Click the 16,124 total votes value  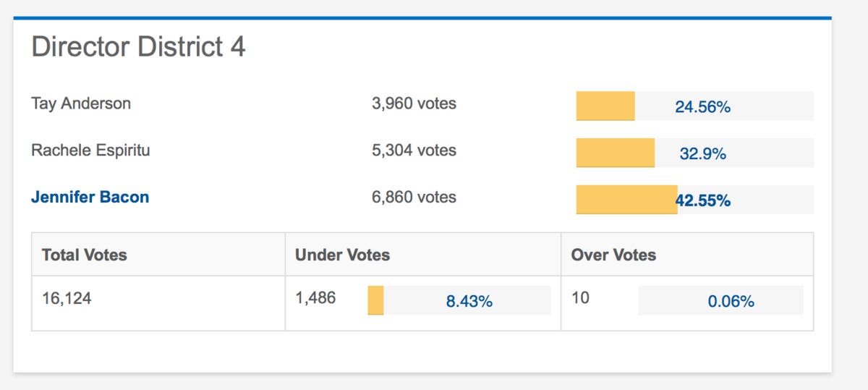[67, 298]
